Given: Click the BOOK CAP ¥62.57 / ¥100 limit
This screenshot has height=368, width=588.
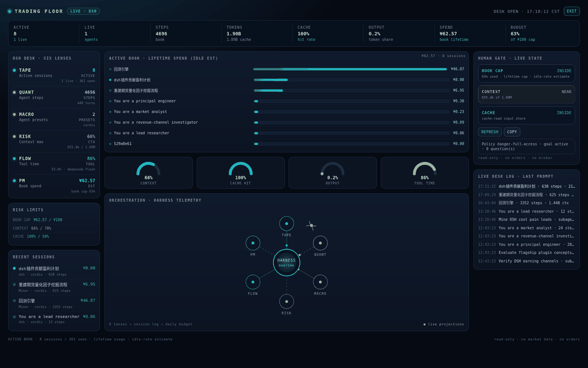Looking at the screenshot, I should click(54, 220).
